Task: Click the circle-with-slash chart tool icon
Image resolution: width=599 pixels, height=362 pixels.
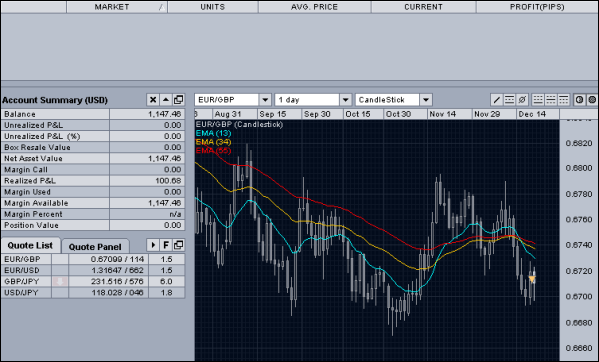Action: 522,100
